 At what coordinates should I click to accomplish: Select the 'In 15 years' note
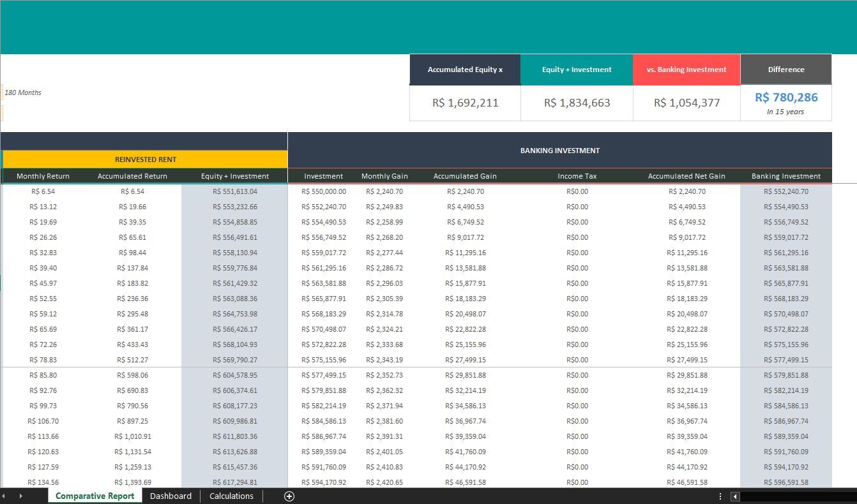click(x=785, y=112)
